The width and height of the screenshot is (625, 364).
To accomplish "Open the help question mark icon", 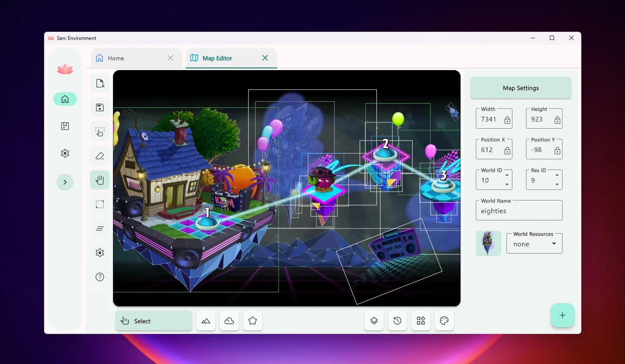I will 100,277.
